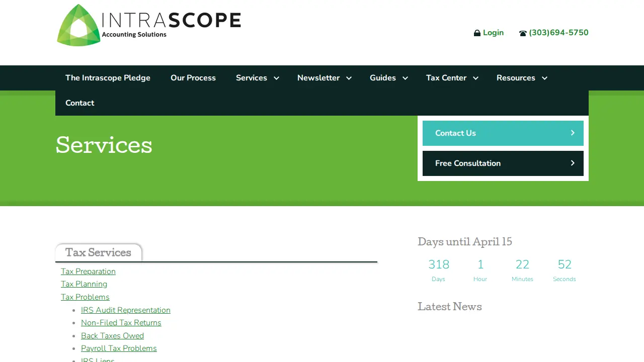This screenshot has height=362, width=644.
Task: Click the arrow icon on Contact Us
Action: 573,133
